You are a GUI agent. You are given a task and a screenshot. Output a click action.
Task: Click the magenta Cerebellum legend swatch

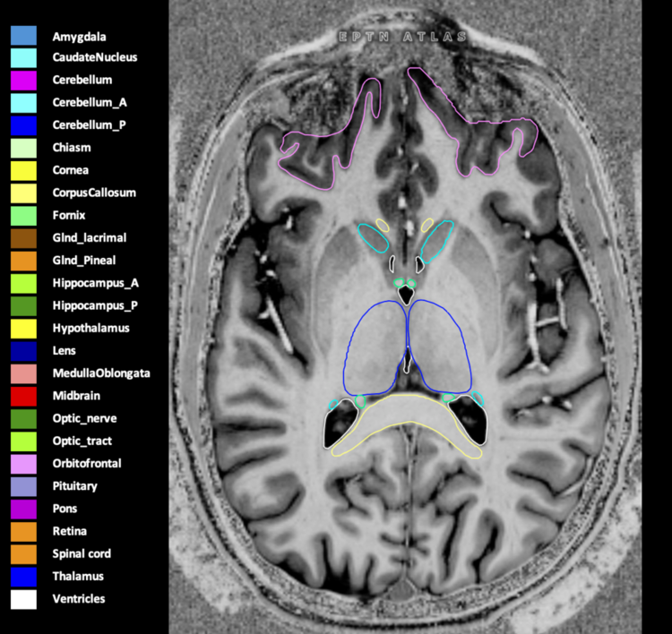pos(23,81)
